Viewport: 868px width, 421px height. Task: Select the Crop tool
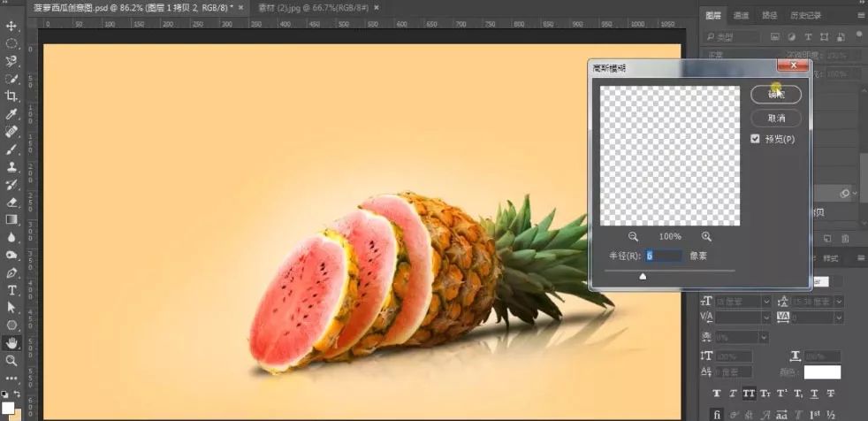tap(12, 96)
